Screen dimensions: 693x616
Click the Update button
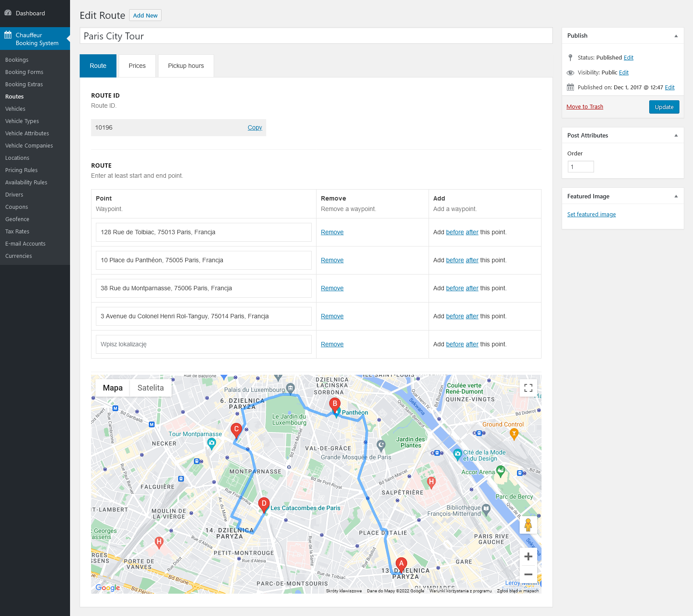664,107
